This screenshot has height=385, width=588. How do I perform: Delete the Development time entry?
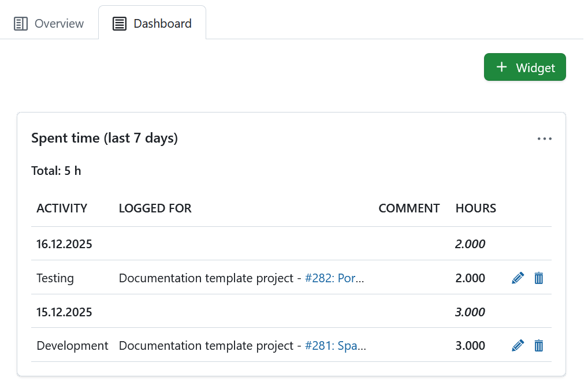(x=538, y=345)
